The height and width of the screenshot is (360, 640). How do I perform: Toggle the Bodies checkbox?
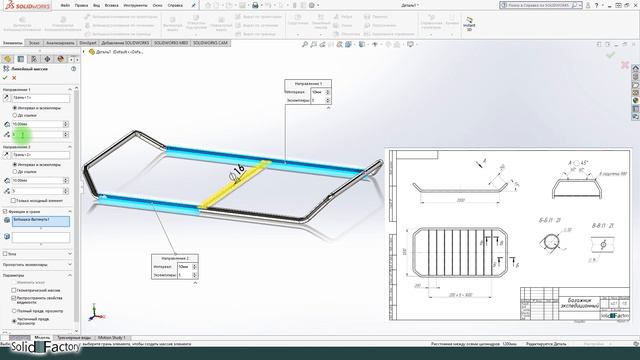5,254
